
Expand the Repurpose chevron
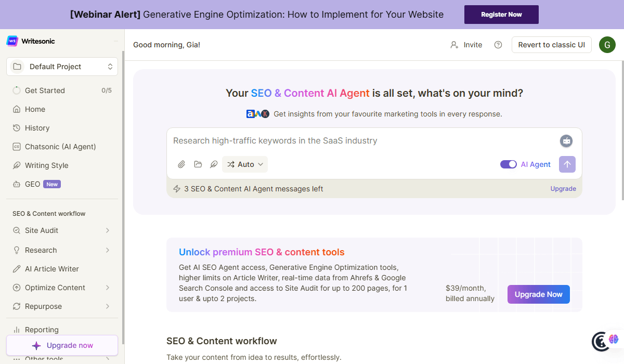tap(108, 306)
